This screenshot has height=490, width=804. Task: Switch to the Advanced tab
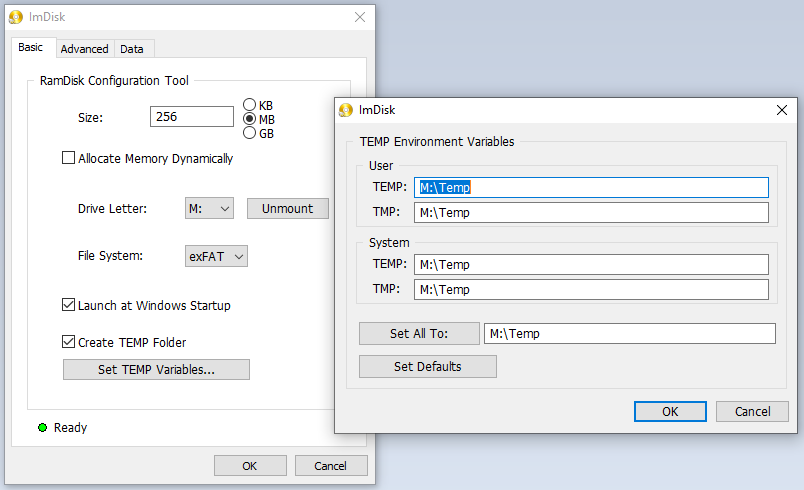pyautogui.click(x=85, y=49)
